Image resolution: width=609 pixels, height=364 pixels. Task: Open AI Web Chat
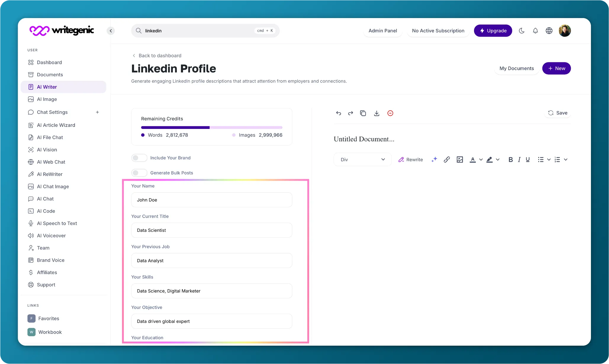pos(63,162)
